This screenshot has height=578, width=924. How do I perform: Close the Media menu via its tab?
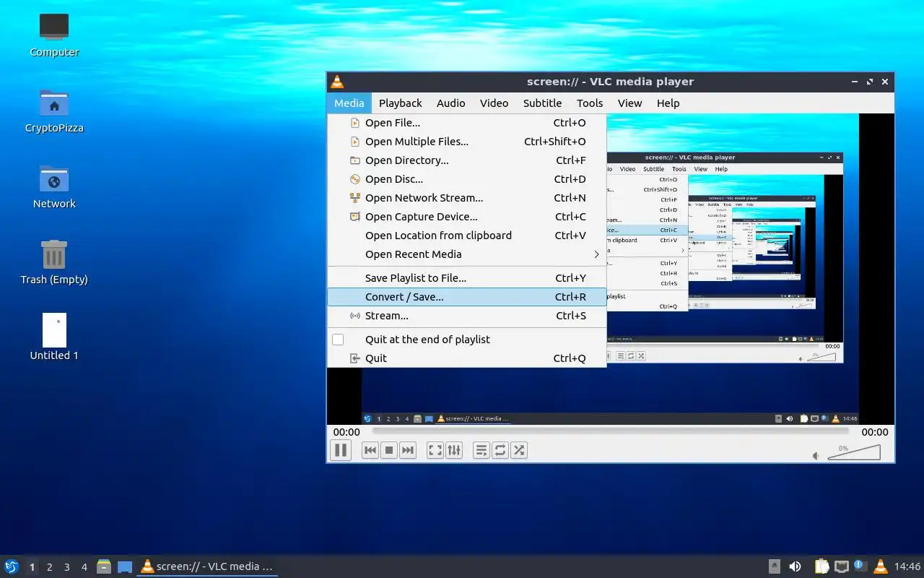tap(349, 103)
